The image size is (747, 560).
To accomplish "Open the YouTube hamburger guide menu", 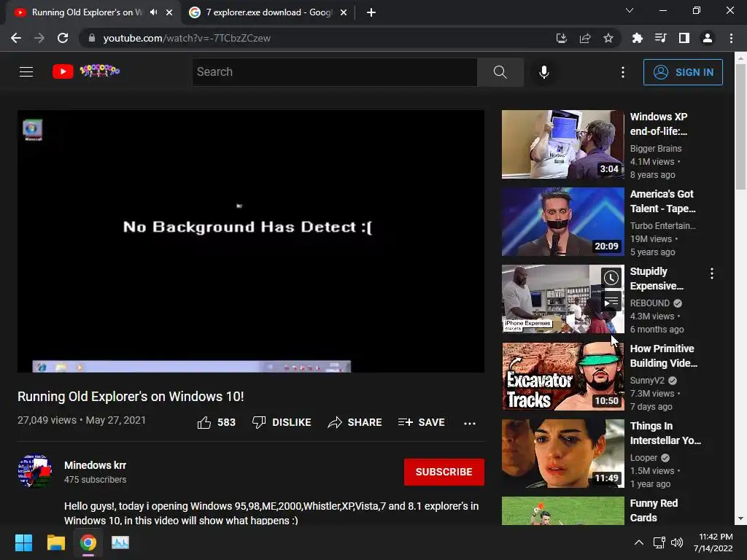I will coord(26,72).
